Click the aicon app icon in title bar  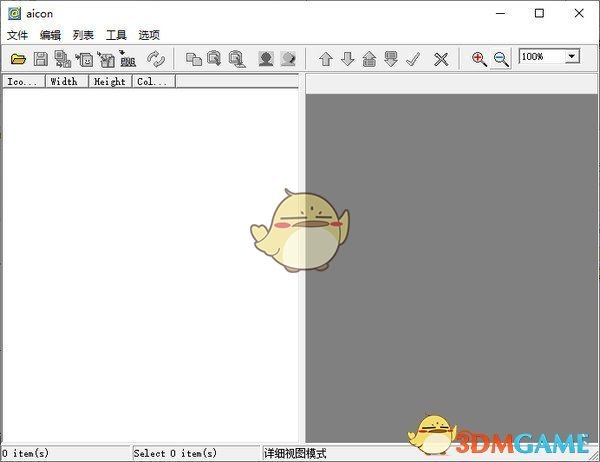pyautogui.click(x=15, y=14)
